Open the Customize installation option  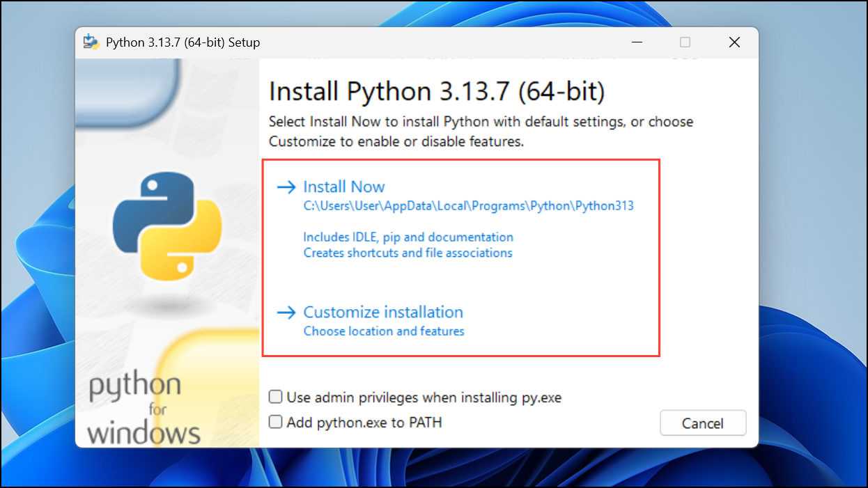click(383, 312)
